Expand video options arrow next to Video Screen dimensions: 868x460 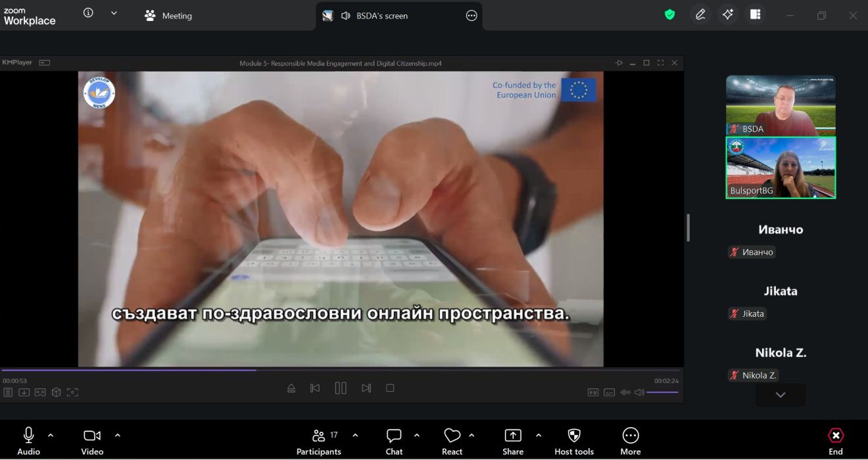click(118, 435)
